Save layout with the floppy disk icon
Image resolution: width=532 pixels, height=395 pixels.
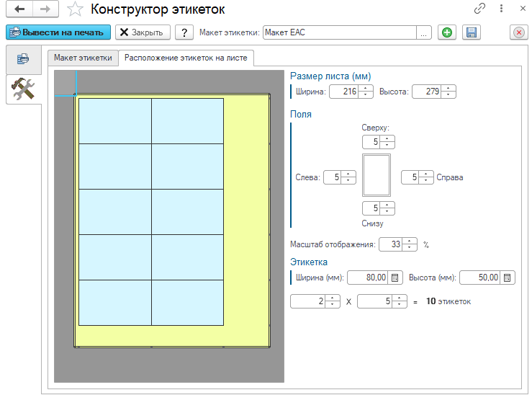pyautogui.click(x=471, y=32)
